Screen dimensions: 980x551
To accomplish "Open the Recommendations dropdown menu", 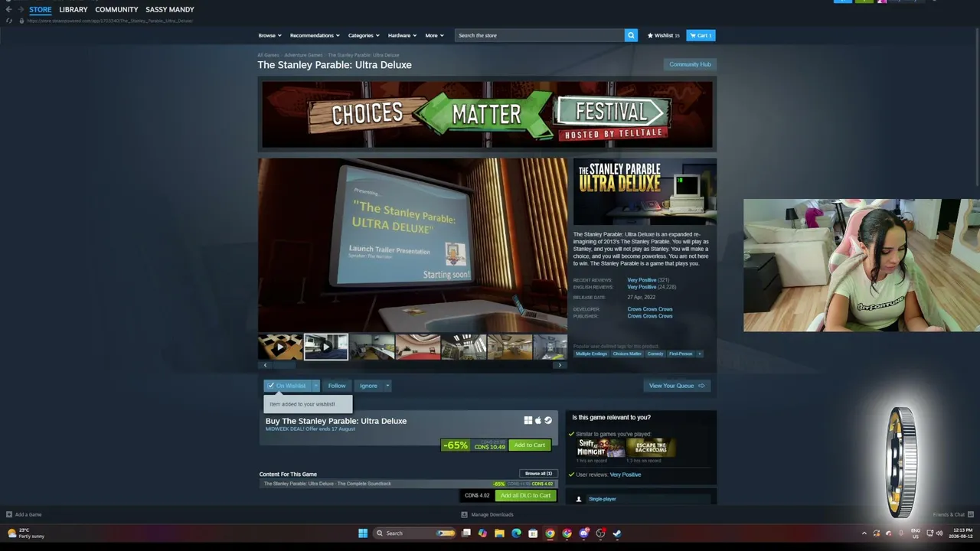I will 315,35.
